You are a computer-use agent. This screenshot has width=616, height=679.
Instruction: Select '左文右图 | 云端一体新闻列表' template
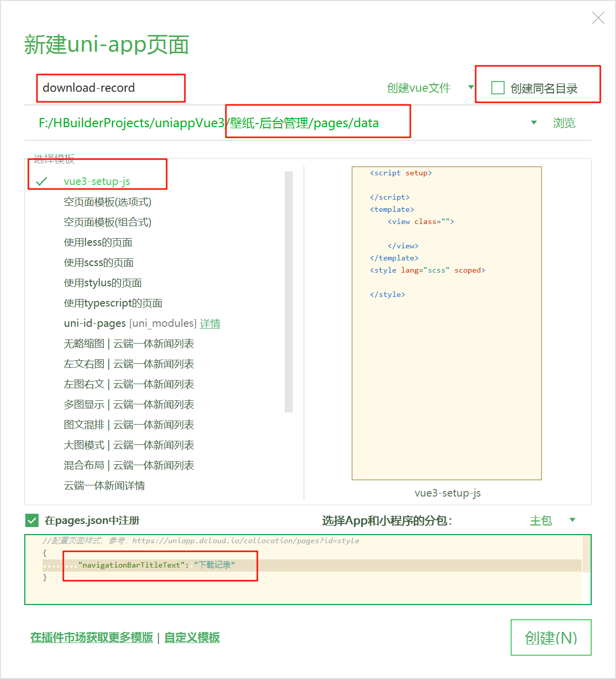pos(129,364)
